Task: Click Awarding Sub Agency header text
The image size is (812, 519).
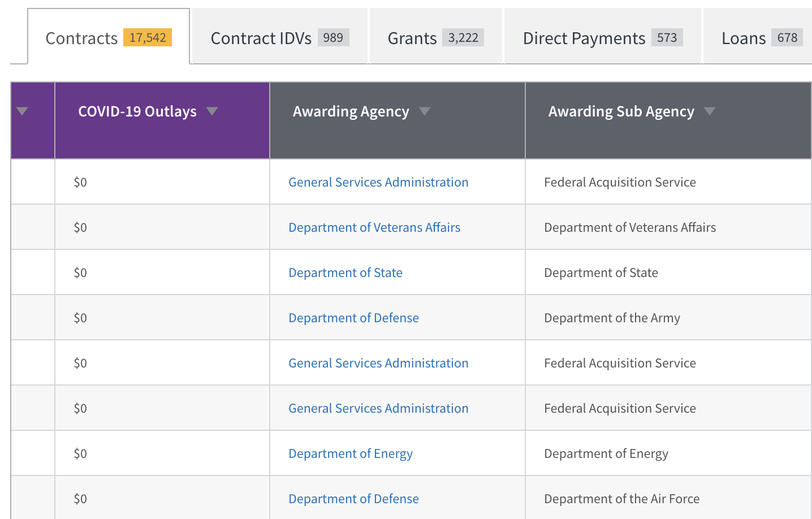Action: [621, 111]
